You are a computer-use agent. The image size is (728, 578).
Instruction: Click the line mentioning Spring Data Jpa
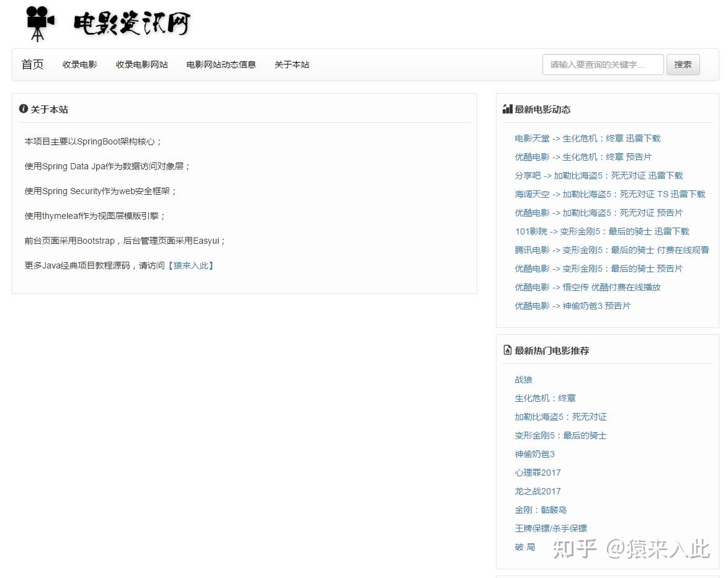(x=107, y=166)
